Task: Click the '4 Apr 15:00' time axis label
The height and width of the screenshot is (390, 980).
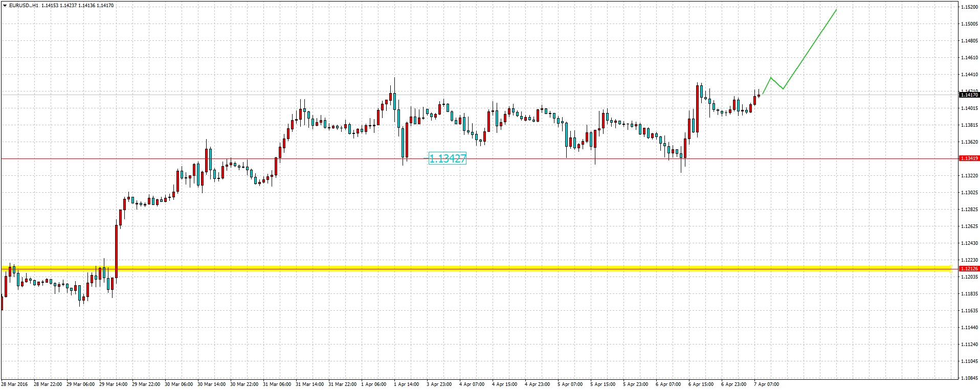Action: coord(504,384)
